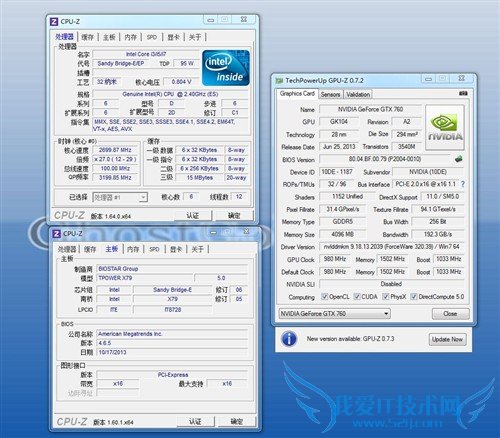Click the Intel inside logo in CPU-Z

pos(226,68)
